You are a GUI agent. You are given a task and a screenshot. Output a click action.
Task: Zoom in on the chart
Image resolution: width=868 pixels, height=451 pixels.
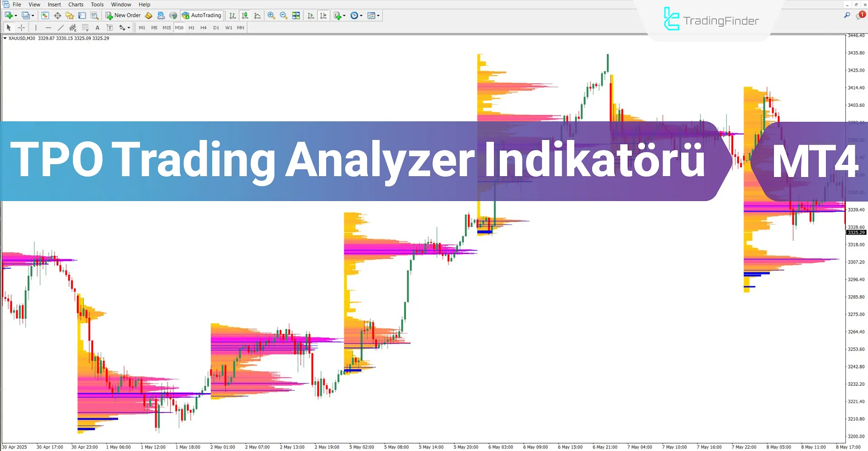click(271, 15)
